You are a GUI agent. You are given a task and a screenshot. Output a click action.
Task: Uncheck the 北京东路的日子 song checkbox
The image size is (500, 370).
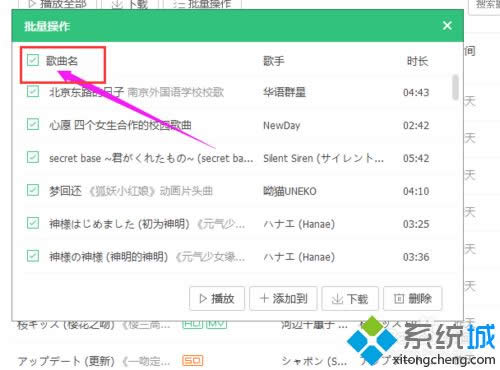pyautogui.click(x=33, y=91)
